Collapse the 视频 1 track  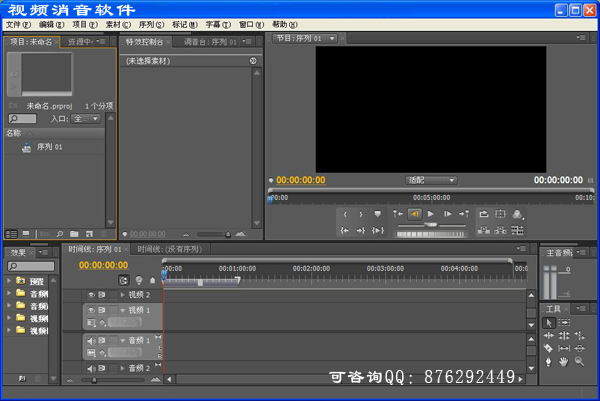click(x=122, y=310)
